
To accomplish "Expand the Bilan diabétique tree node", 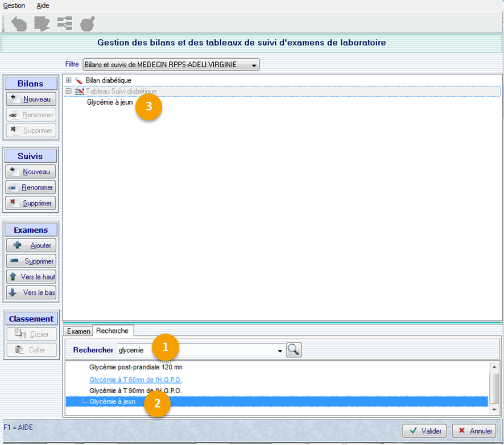I will pyautogui.click(x=69, y=81).
